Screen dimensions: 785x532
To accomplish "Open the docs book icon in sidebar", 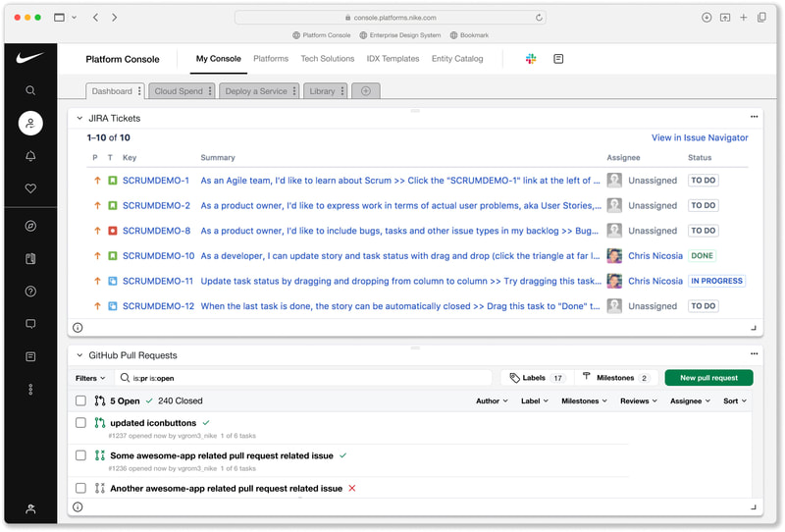I will tap(30, 258).
